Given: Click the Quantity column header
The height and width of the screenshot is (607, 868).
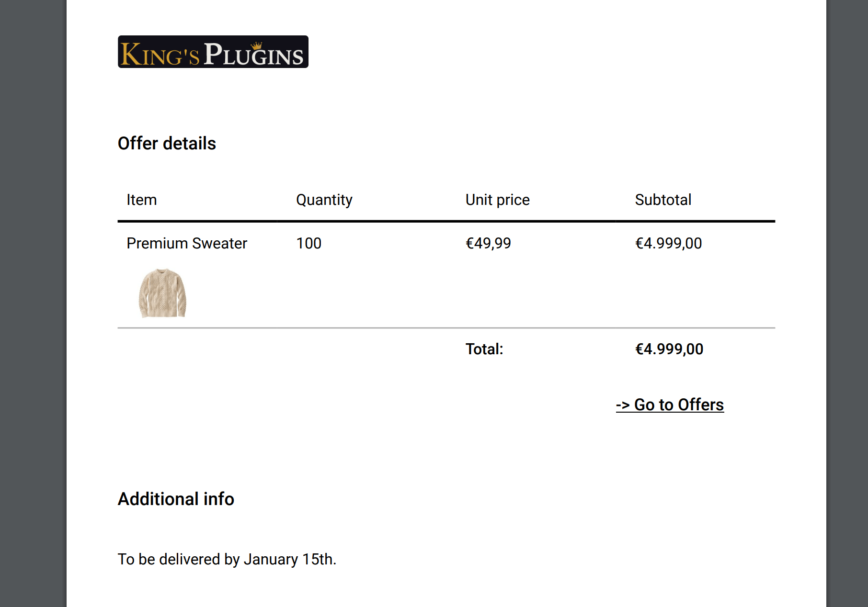Looking at the screenshot, I should 324,200.
